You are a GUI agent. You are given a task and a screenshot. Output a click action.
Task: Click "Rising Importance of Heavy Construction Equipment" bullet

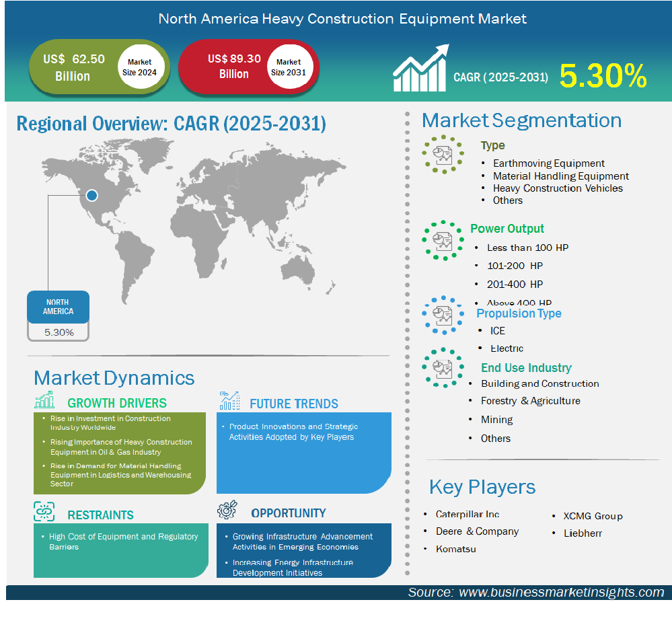pos(121,447)
